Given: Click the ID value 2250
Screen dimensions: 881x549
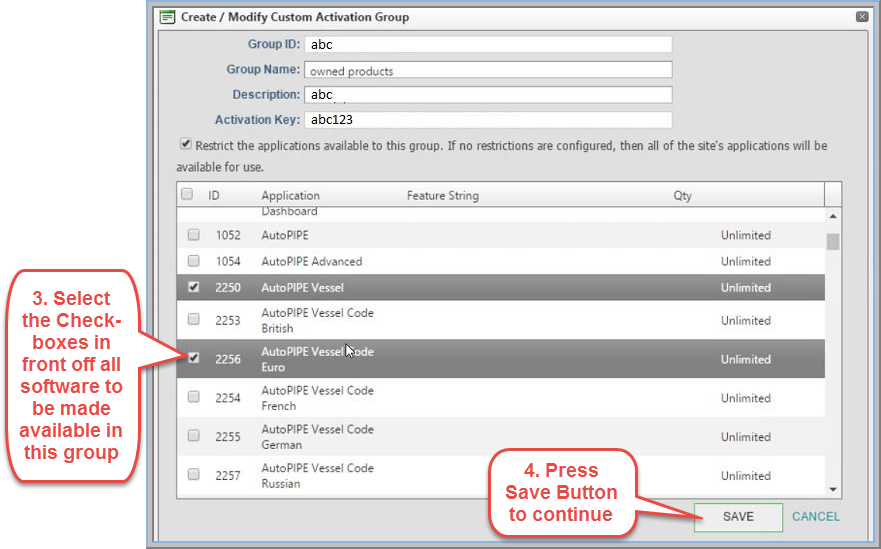Looking at the screenshot, I should (228, 288).
